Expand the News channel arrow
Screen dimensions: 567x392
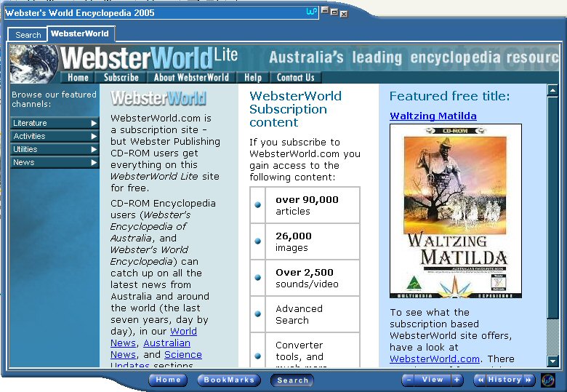pyautogui.click(x=94, y=162)
